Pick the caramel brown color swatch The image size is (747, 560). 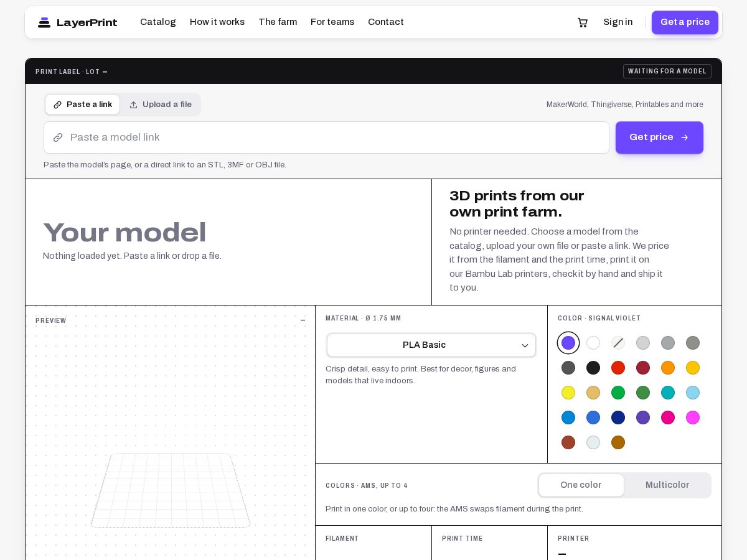618,442
